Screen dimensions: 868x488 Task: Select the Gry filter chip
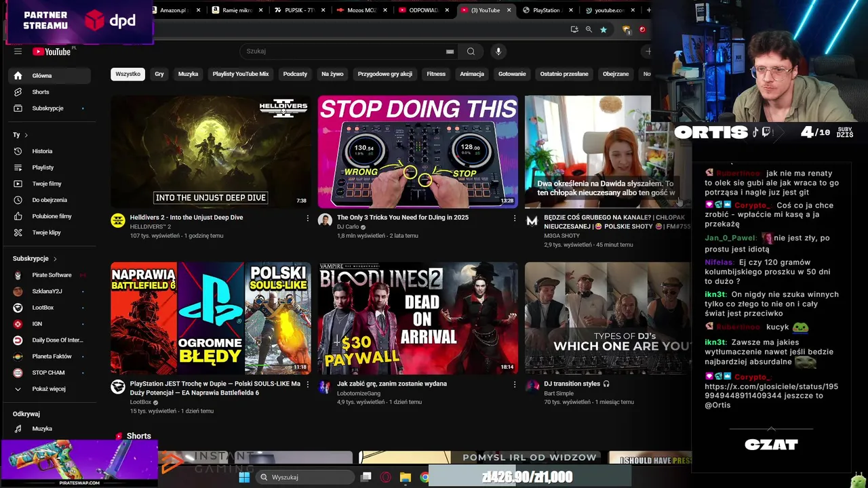coord(159,74)
